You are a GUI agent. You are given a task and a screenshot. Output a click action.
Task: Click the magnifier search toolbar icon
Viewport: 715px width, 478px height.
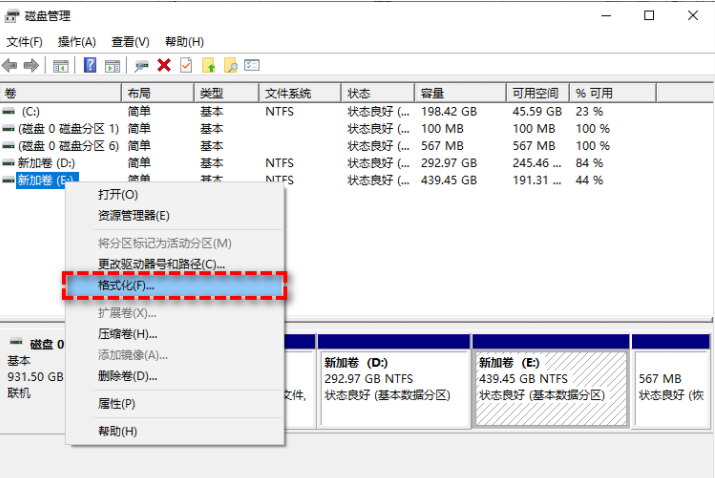(x=230, y=66)
